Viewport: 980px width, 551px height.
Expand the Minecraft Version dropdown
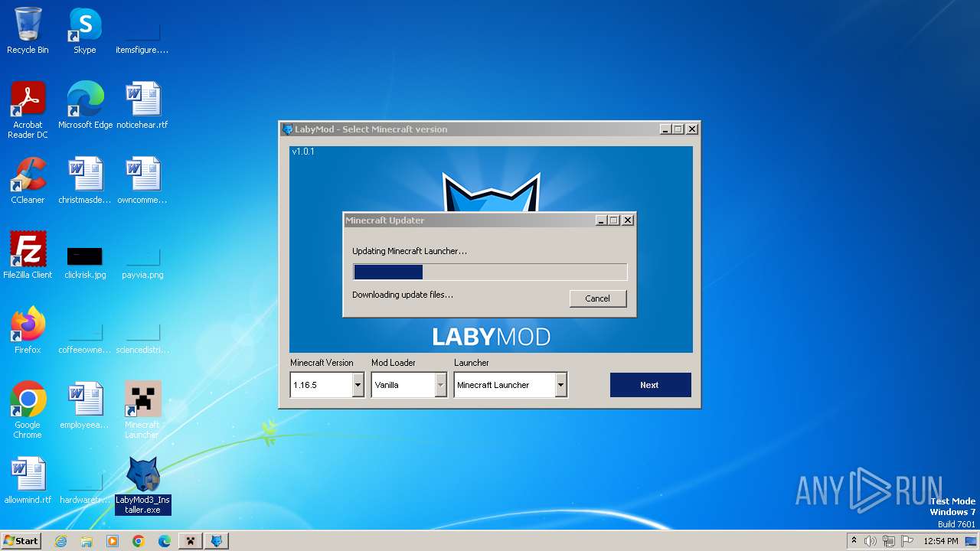(x=358, y=385)
